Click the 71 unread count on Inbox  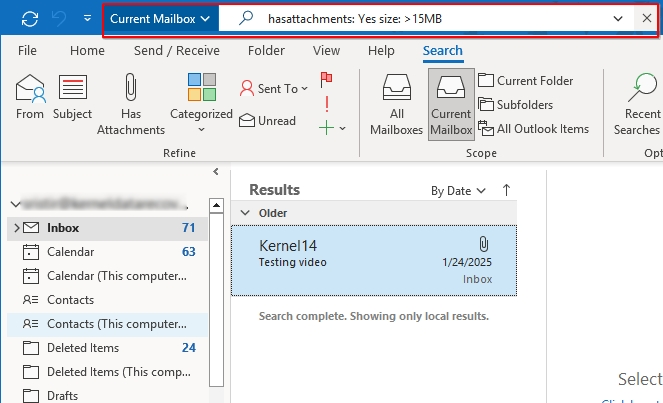coord(189,228)
